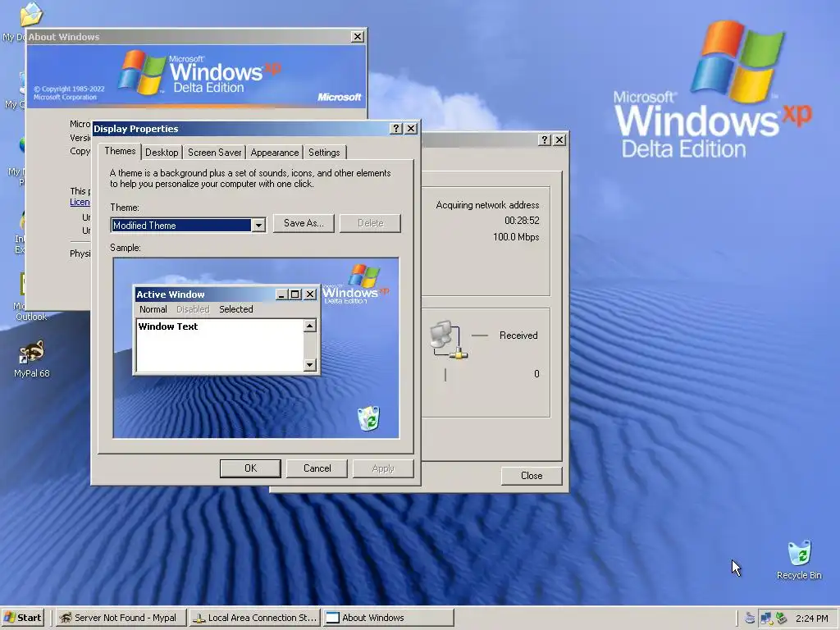Click the 100.0 Mbps speed value
The image size is (840, 630).
click(516, 237)
